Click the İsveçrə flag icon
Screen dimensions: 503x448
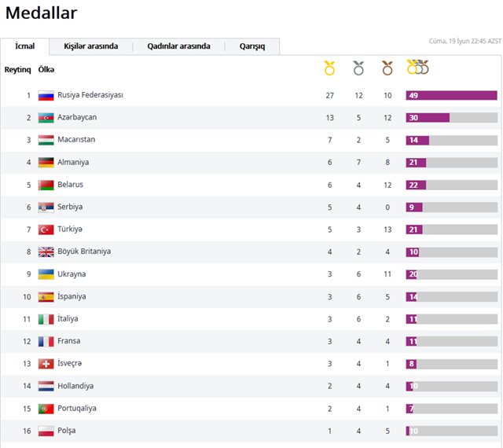(x=46, y=364)
